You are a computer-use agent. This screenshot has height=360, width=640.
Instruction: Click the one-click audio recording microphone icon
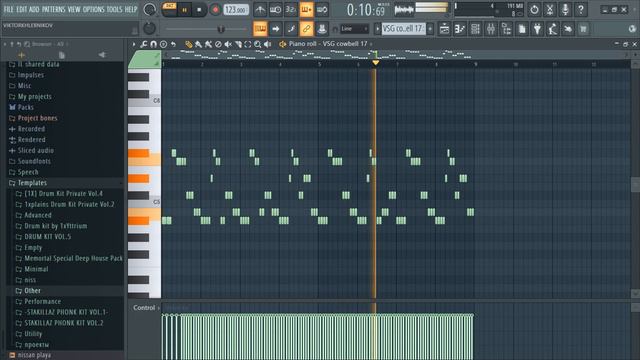coord(565,9)
